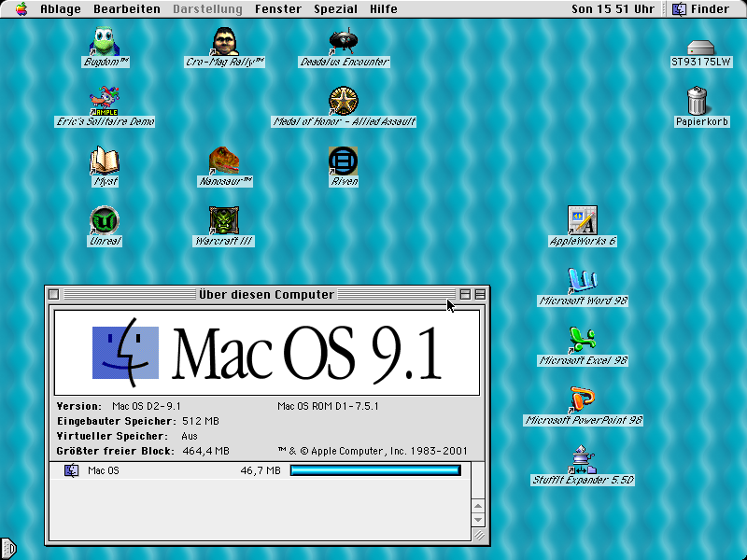Select the ST93175LW hard disk icon

pos(701,48)
